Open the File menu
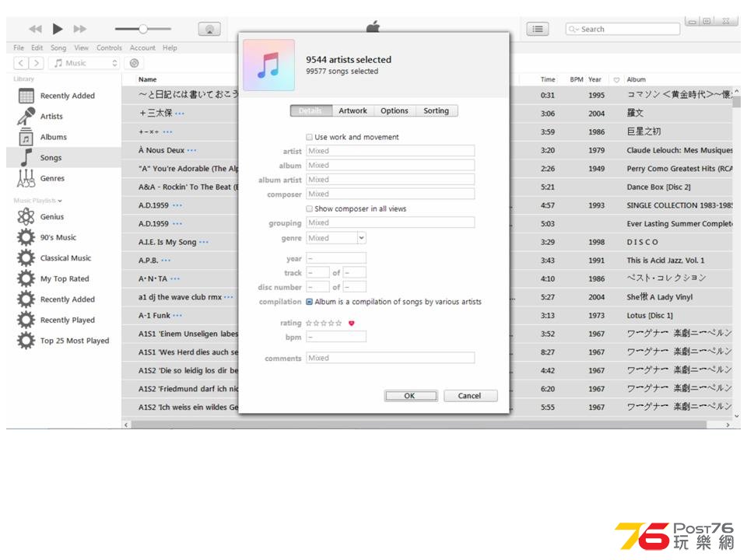Viewport: 747px width, 560px height. [19, 47]
